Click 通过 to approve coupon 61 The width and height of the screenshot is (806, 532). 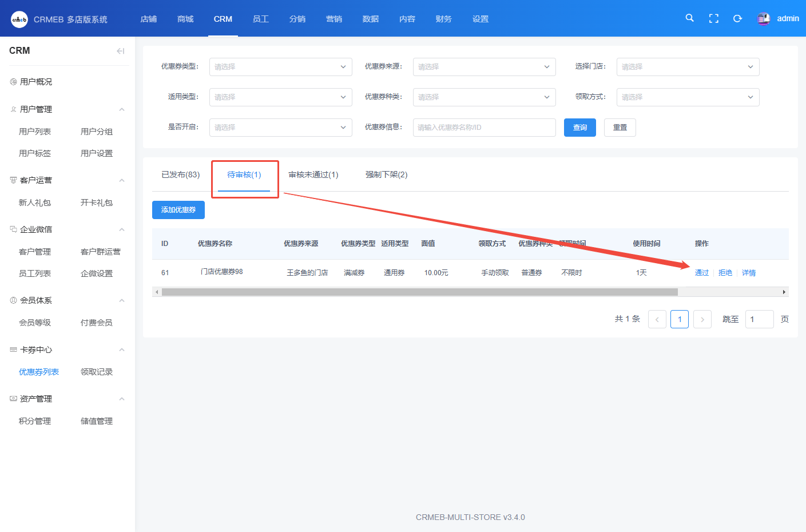[701, 273]
